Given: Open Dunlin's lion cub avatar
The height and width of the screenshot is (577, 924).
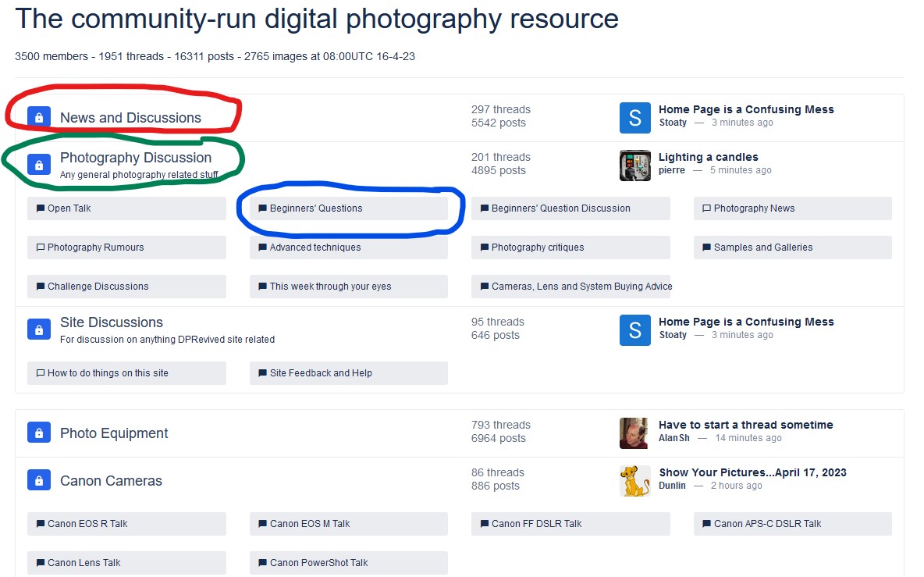Looking at the screenshot, I should (x=635, y=481).
